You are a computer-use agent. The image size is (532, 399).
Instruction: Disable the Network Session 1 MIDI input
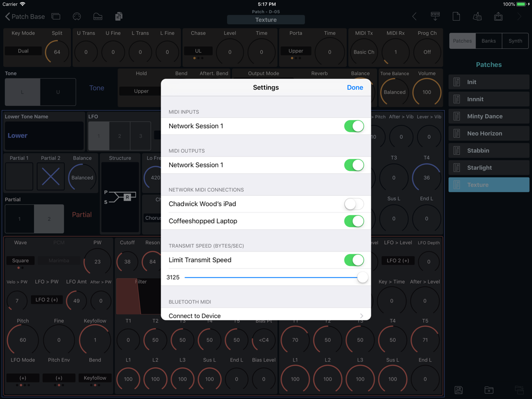point(354,126)
